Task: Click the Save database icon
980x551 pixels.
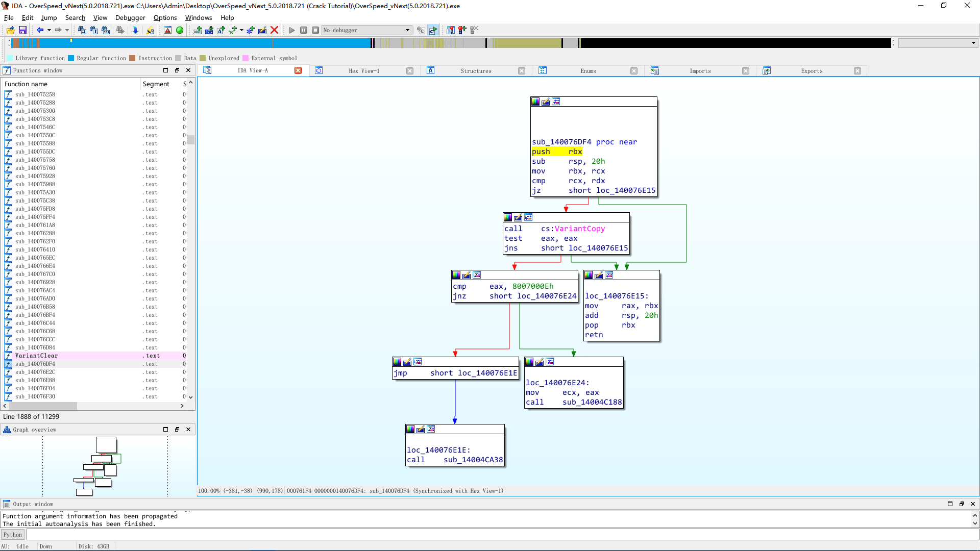Action: pyautogui.click(x=22, y=30)
